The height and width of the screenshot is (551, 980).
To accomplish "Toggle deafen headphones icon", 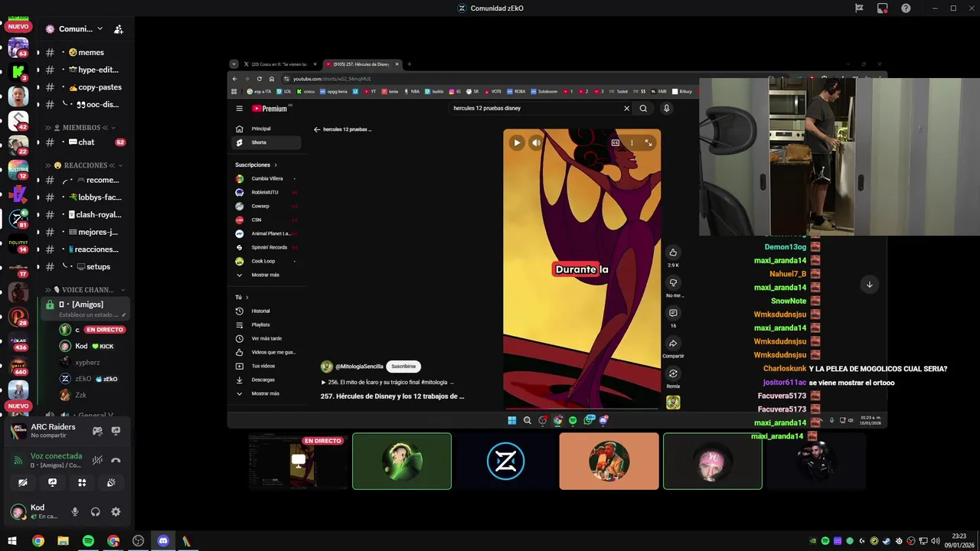I will (x=96, y=512).
